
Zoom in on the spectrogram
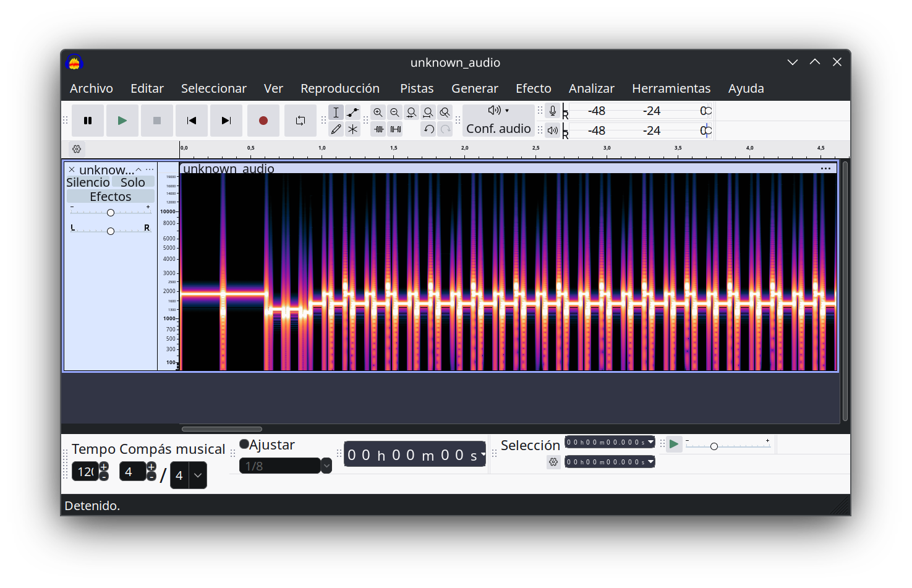[378, 113]
